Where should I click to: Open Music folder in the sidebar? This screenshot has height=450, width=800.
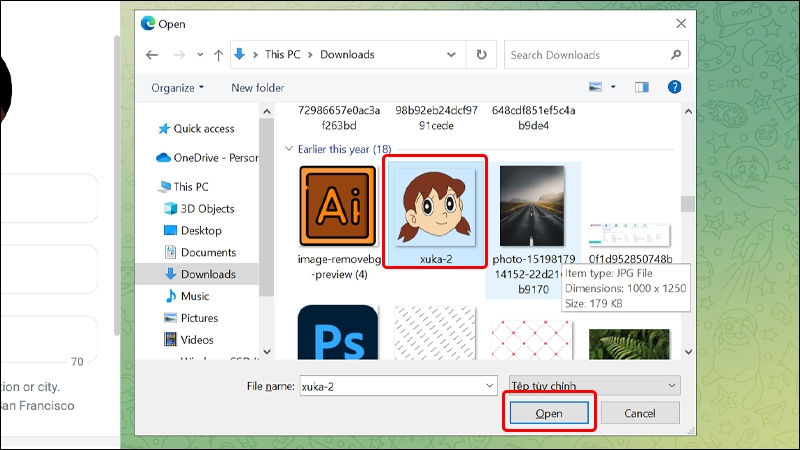(187, 296)
